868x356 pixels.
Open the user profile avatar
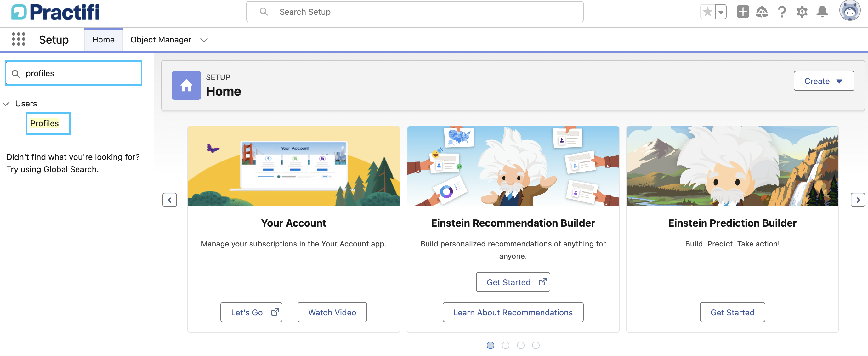pos(849,11)
